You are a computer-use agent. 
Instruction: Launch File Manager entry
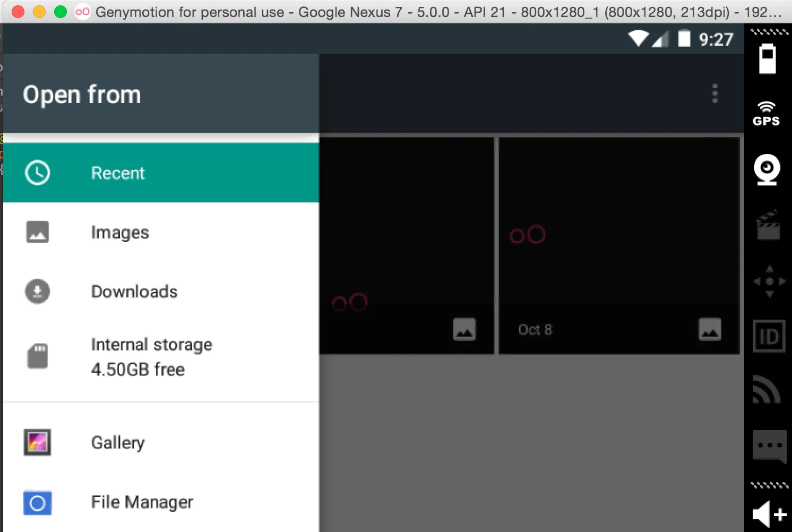click(161, 502)
